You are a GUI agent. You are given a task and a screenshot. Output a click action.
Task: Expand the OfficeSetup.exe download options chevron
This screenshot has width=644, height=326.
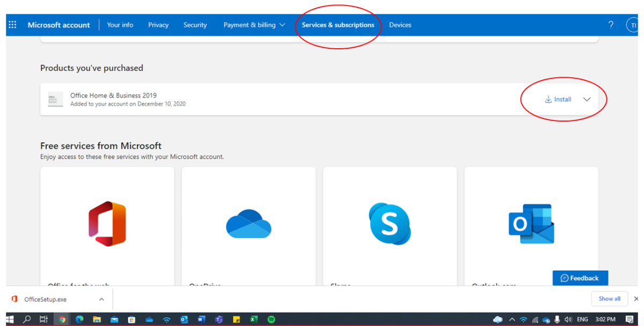101,299
